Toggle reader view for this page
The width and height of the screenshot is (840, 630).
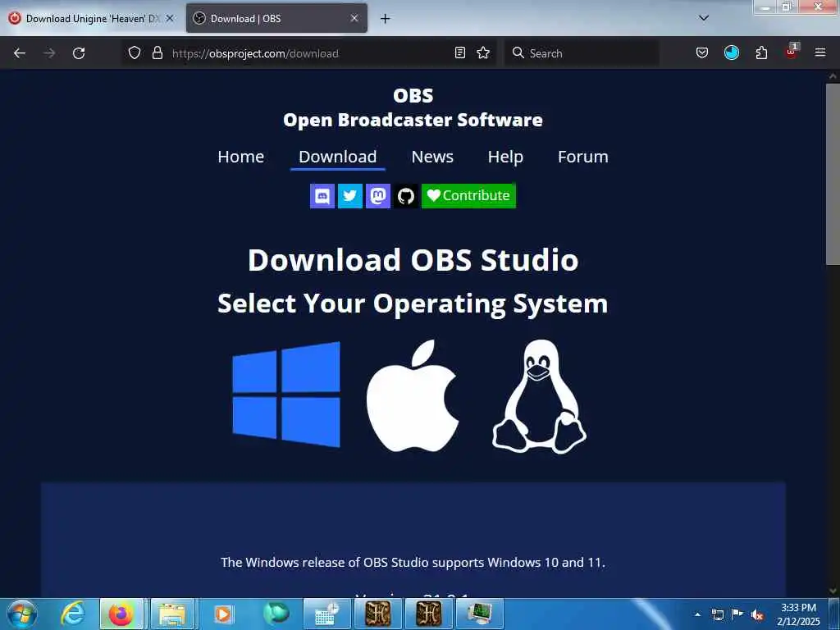[x=459, y=52]
